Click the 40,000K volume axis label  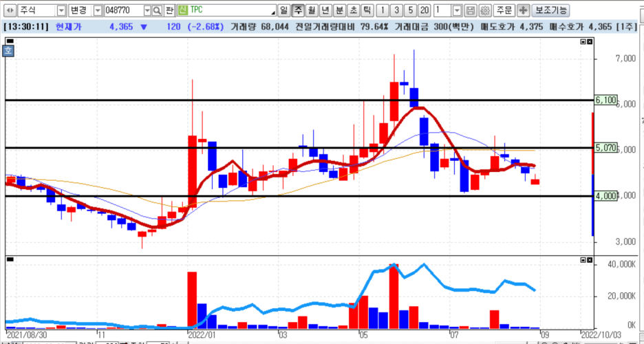pos(622,264)
